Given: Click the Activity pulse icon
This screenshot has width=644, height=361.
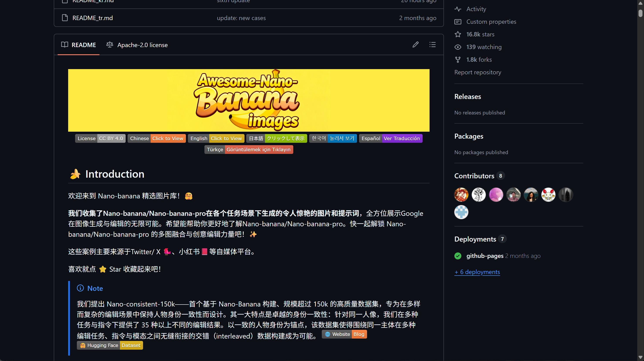Looking at the screenshot, I should pos(458,9).
